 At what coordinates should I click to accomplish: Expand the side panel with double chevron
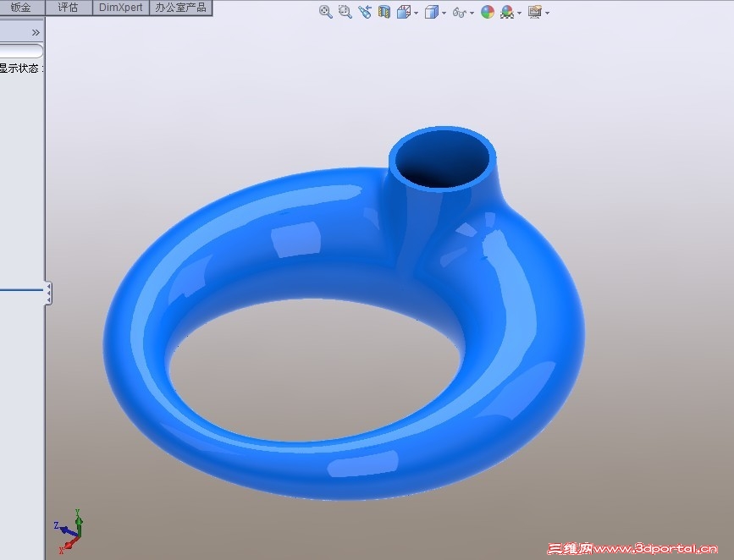36,32
